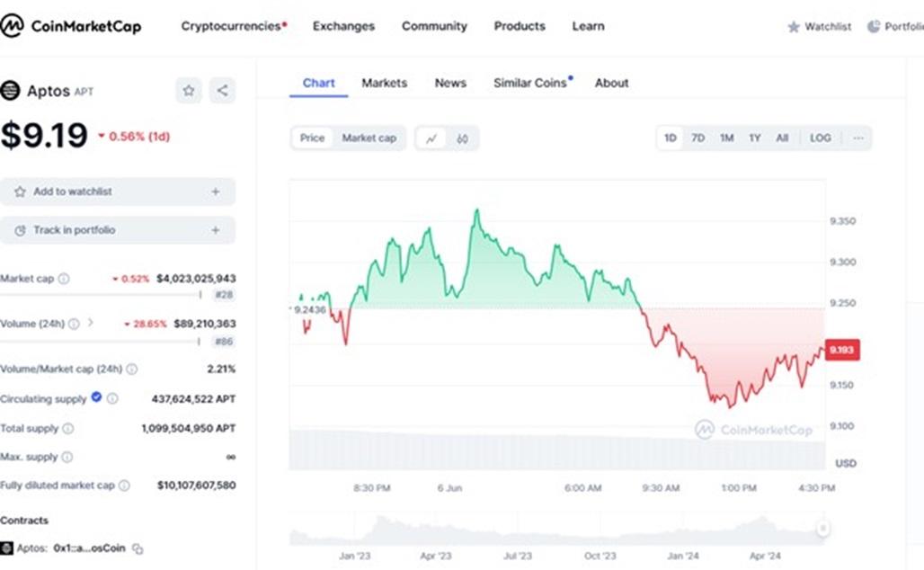Switch to the News tab
The width and height of the screenshot is (924, 570).
click(450, 83)
